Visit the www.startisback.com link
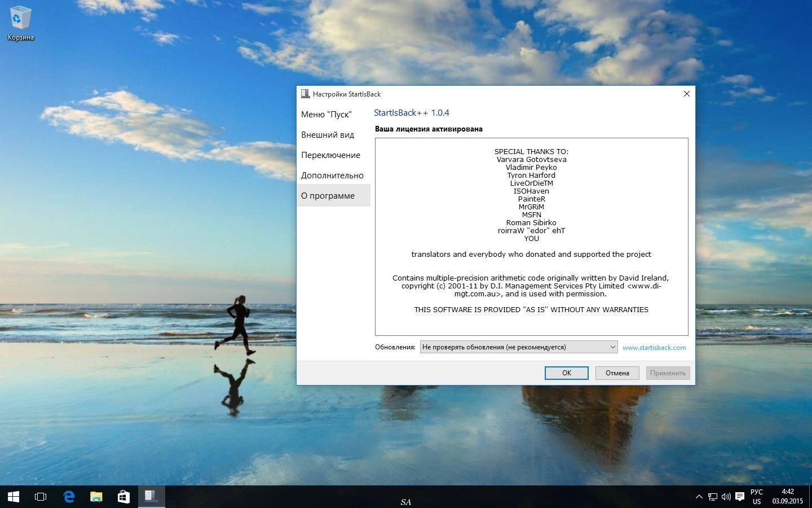This screenshot has width=812, height=508. [x=654, y=347]
